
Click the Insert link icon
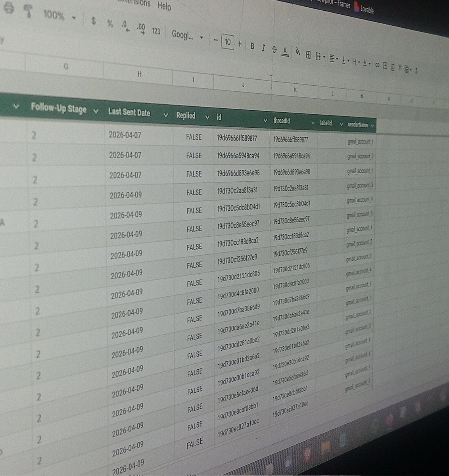click(x=378, y=65)
